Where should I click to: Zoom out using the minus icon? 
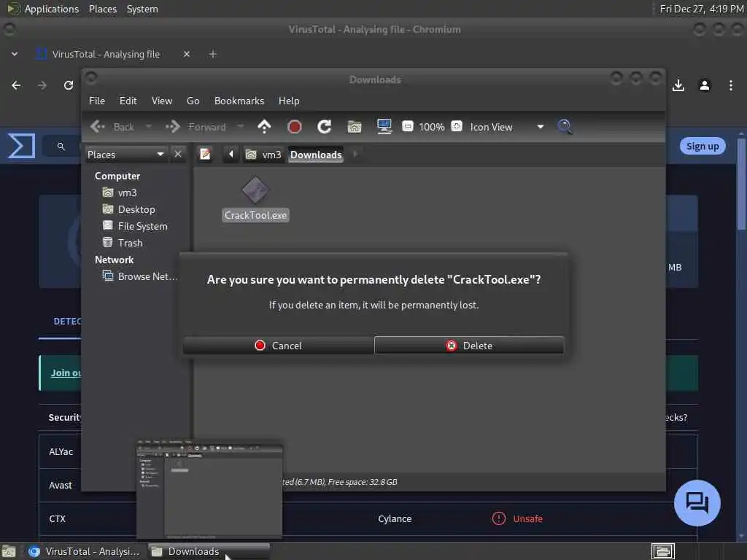tap(407, 126)
